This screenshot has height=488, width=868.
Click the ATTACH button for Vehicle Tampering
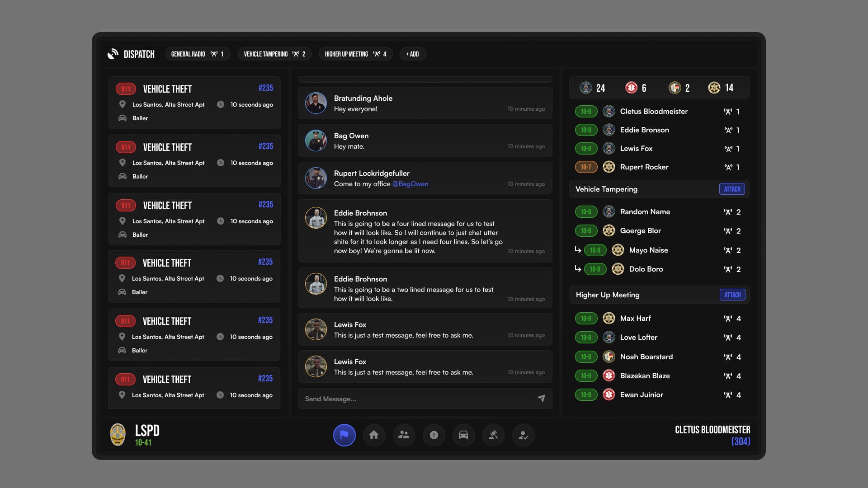[x=731, y=189]
